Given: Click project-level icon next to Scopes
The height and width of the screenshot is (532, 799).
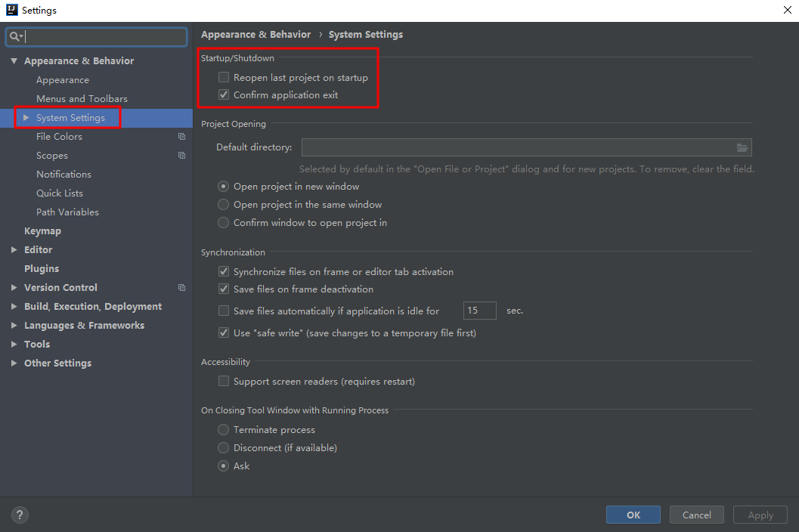Looking at the screenshot, I should coord(181,156).
